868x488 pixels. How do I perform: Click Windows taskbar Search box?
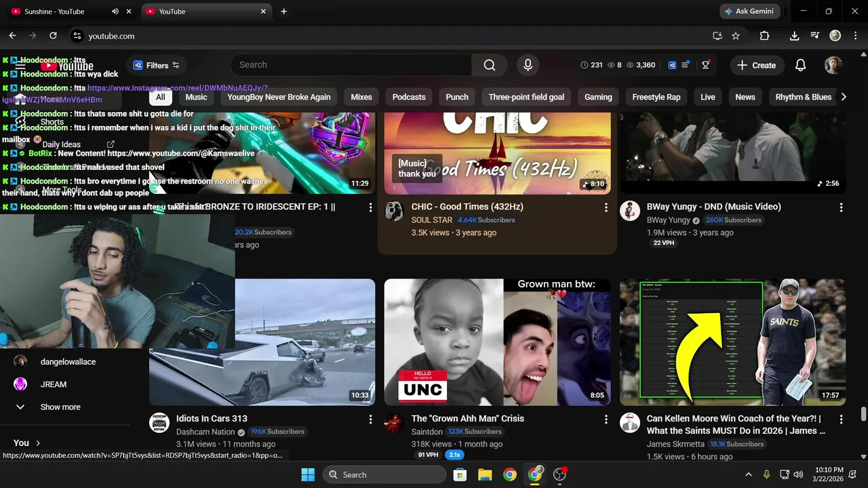tap(385, 474)
